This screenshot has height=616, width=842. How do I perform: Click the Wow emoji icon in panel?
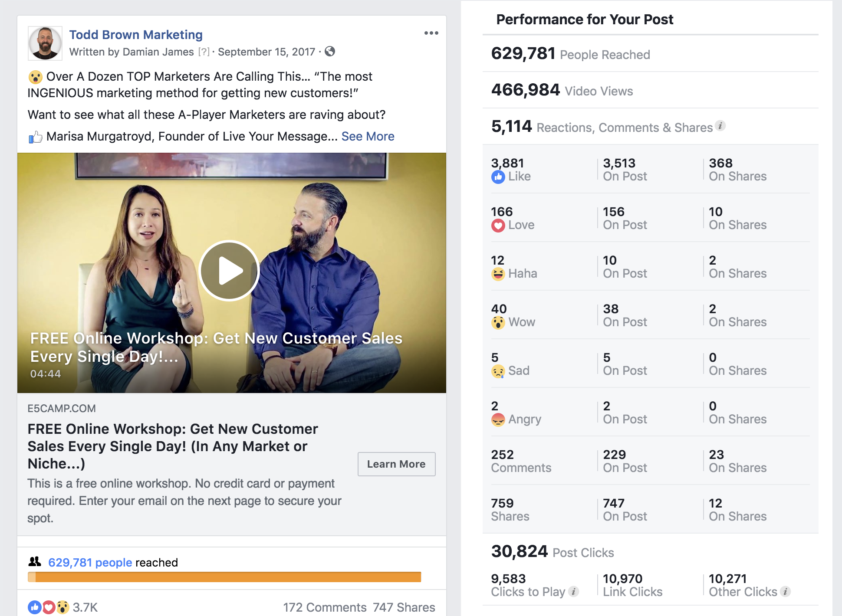[x=498, y=322]
